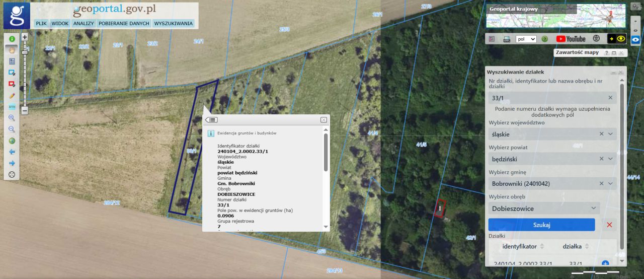Toggle the high-contrast yellow eye mode
Image resolution: width=644 pixels, height=279 pixels.
click(617, 38)
